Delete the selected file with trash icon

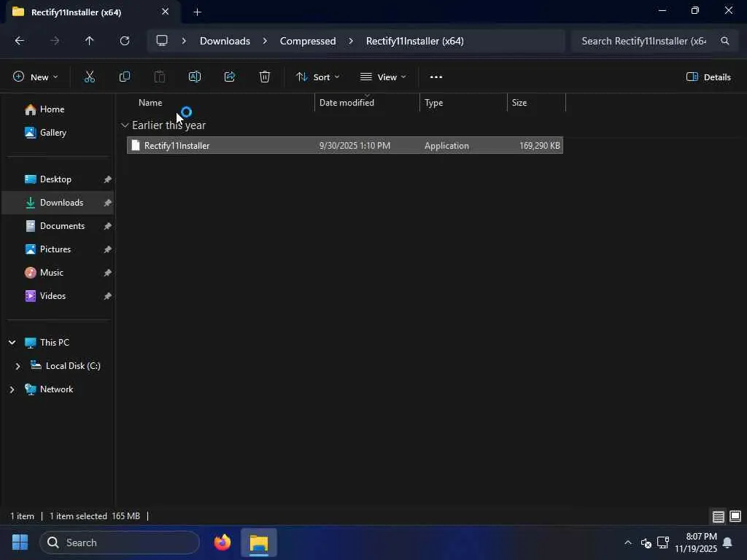pyautogui.click(x=265, y=77)
